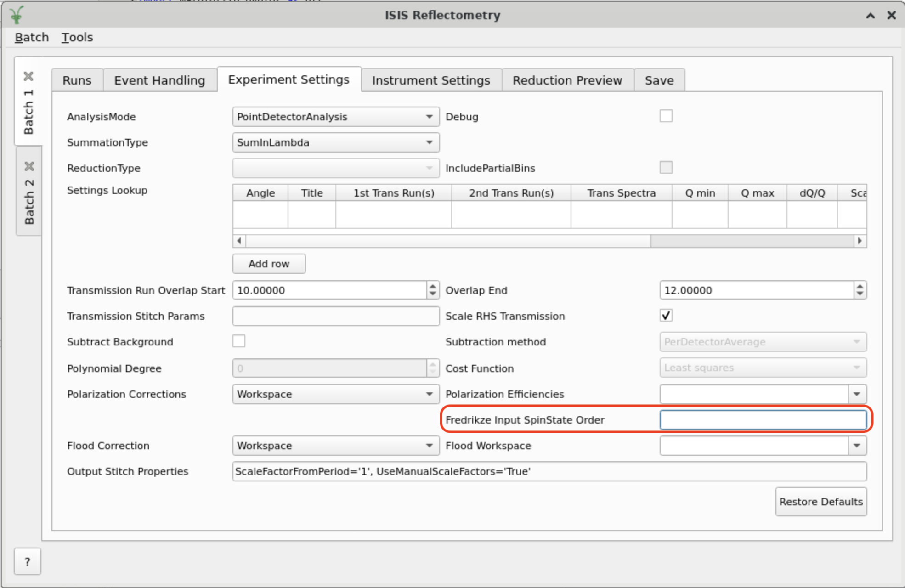Uncheck Scale RHS Transmission
Viewport: 905px width, 588px height.
(666, 316)
